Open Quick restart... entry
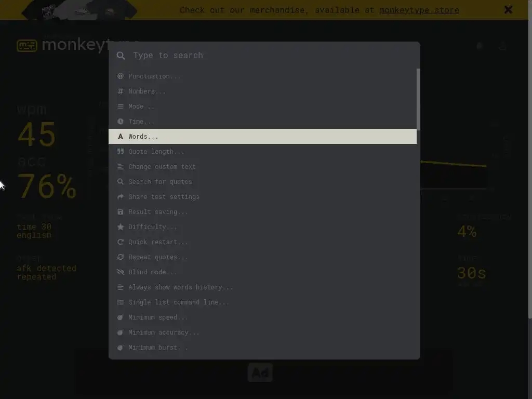 [262, 242]
